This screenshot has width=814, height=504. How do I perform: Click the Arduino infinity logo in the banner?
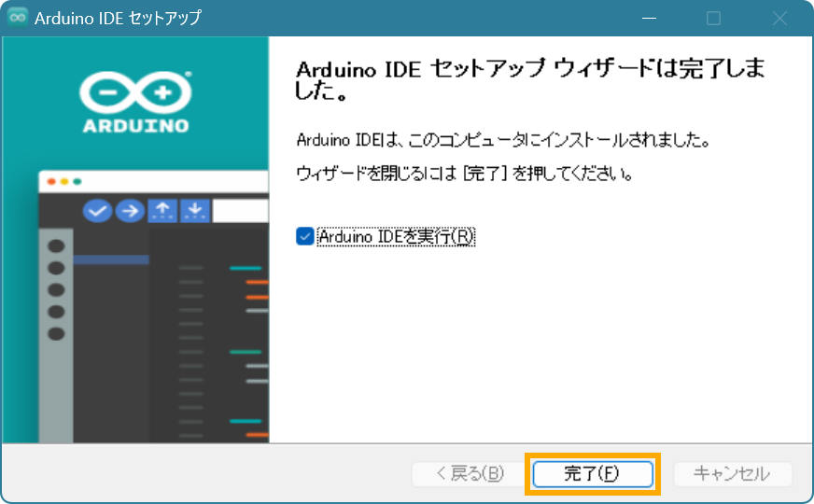pyautogui.click(x=135, y=93)
